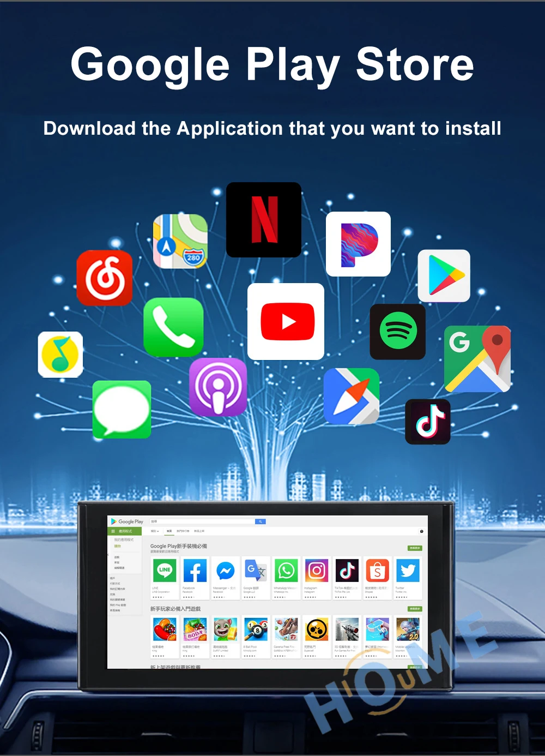Select the 新品上架 tab

[200, 531]
